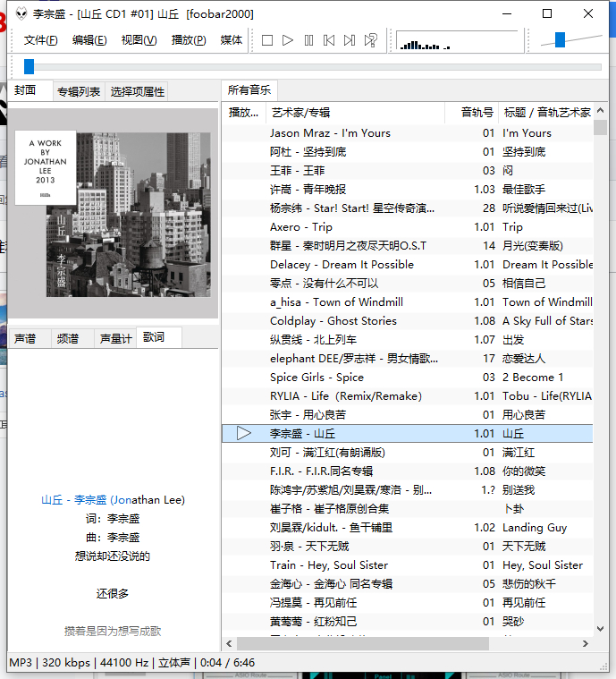Select 刘可 - 满江红(有朗诵版) track
Screen dimensions: 616x679
[408, 453]
